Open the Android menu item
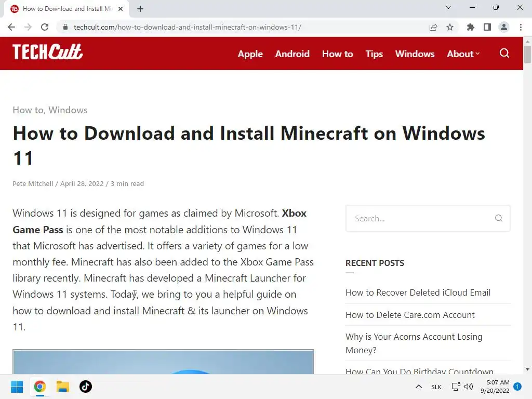The image size is (532, 399). coord(292,54)
